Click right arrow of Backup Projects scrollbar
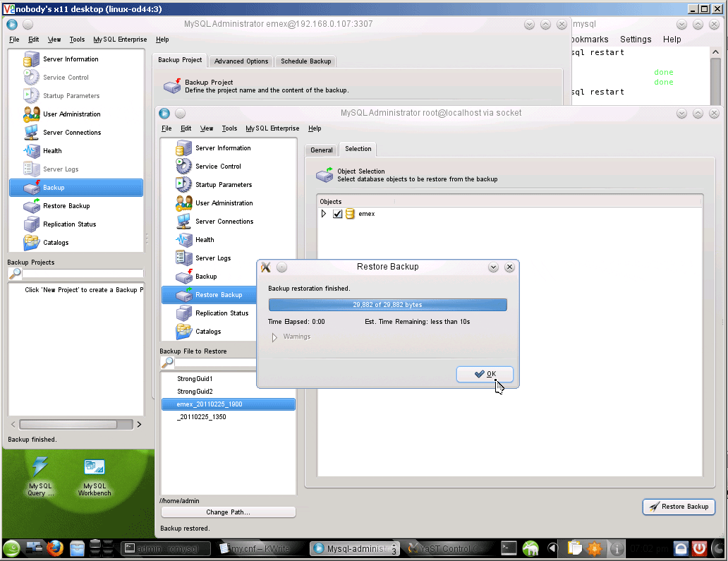 pyautogui.click(x=139, y=424)
